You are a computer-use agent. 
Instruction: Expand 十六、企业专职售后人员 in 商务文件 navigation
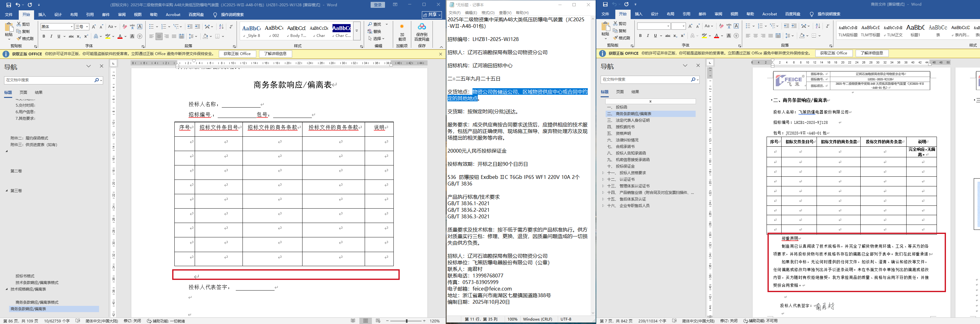[603, 205]
